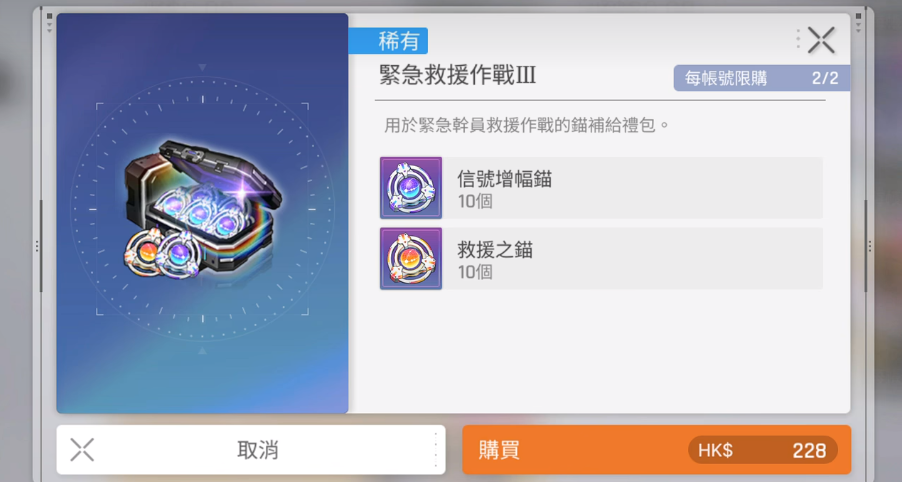Viewport: 902px width, 482px height.
Task: Click the 救援之錨 item icon
Action: pos(411,258)
